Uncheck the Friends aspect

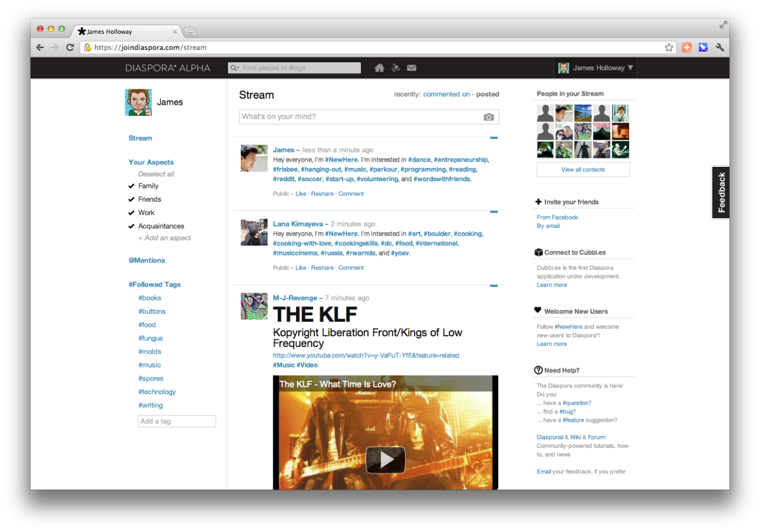click(131, 199)
